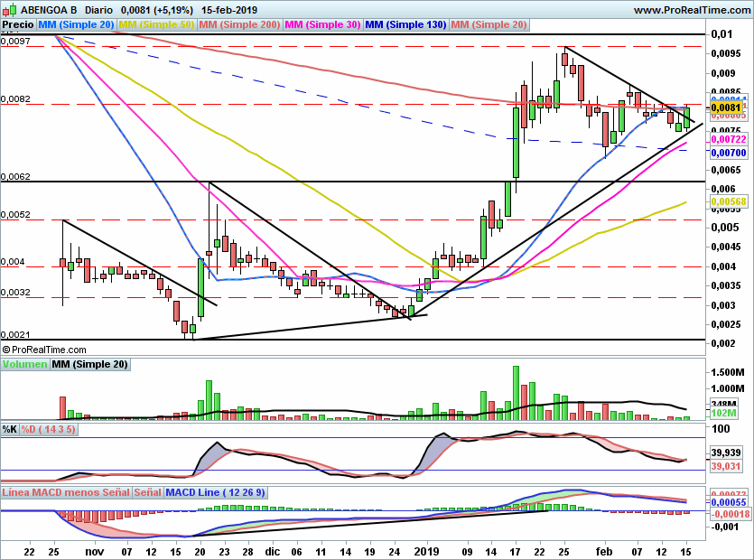Open the MM (Simple 130) indicator label
The image size is (754, 560).
pyautogui.click(x=405, y=24)
